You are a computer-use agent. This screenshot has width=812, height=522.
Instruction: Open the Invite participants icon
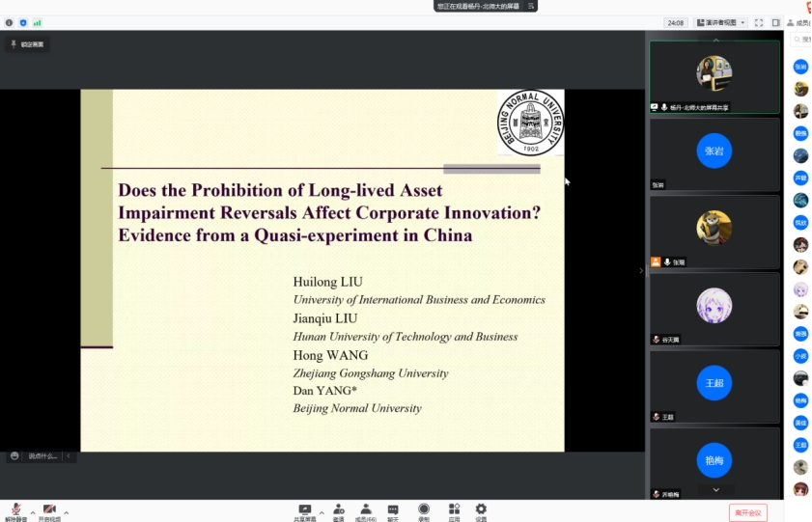338,510
